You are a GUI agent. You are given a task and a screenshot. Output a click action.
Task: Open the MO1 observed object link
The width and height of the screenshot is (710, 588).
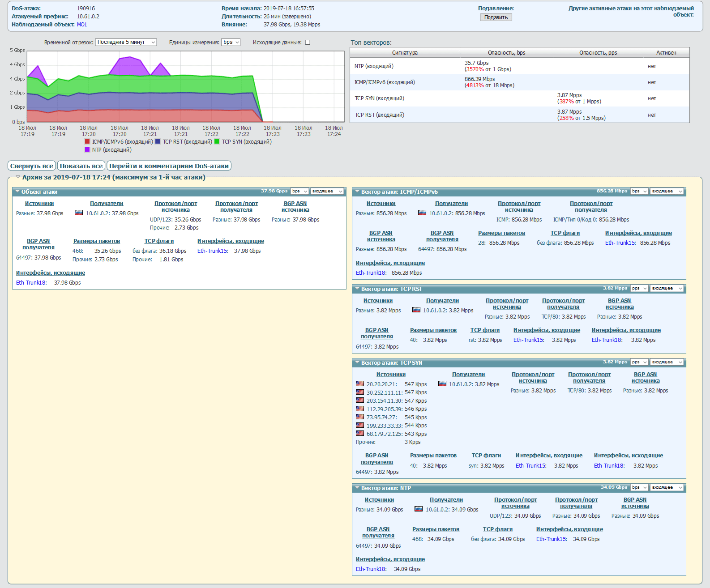(82, 25)
